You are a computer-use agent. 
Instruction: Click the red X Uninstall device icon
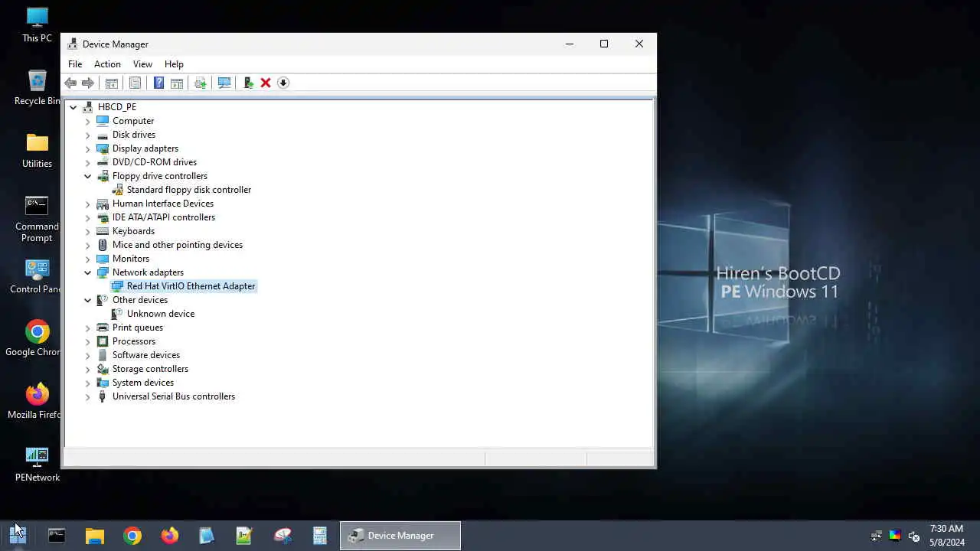coord(266,83)
